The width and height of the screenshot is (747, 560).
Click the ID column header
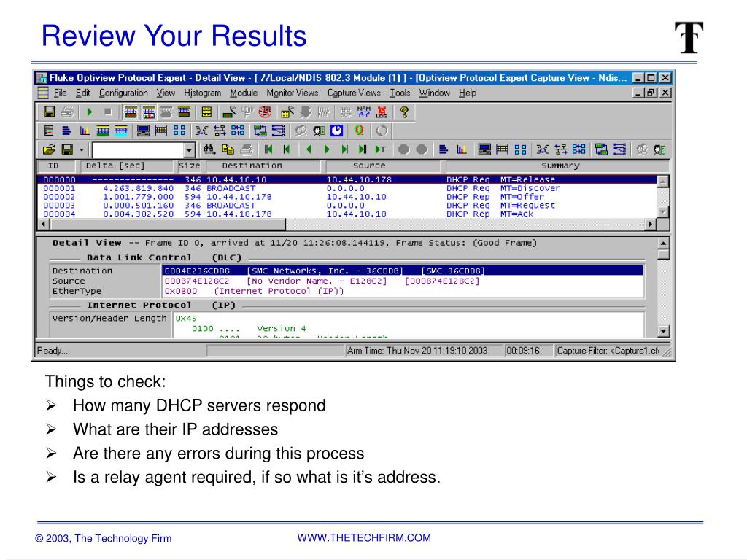click(56, 166)
